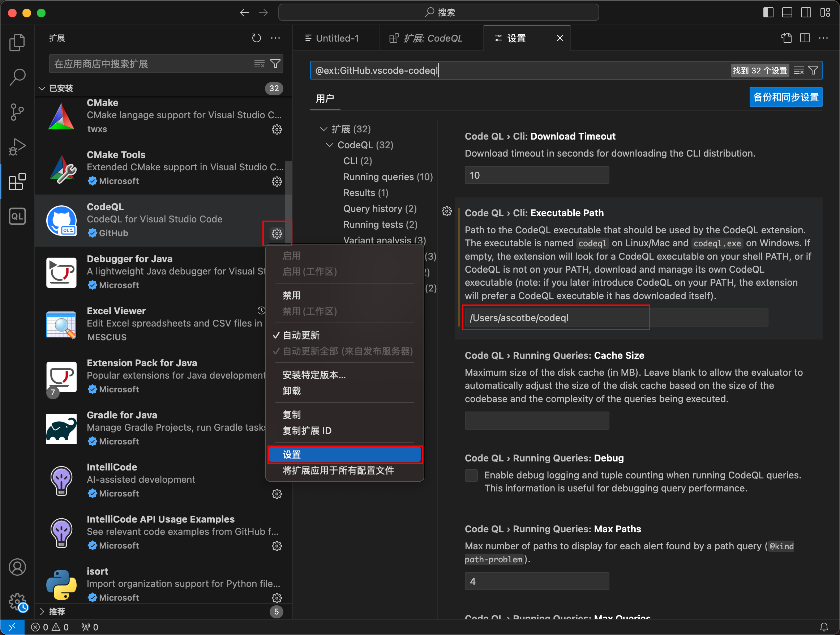Open the CodeQL QL sidebar icon
The width and height of the screenshot is (840, 635).
pos(17,217)
